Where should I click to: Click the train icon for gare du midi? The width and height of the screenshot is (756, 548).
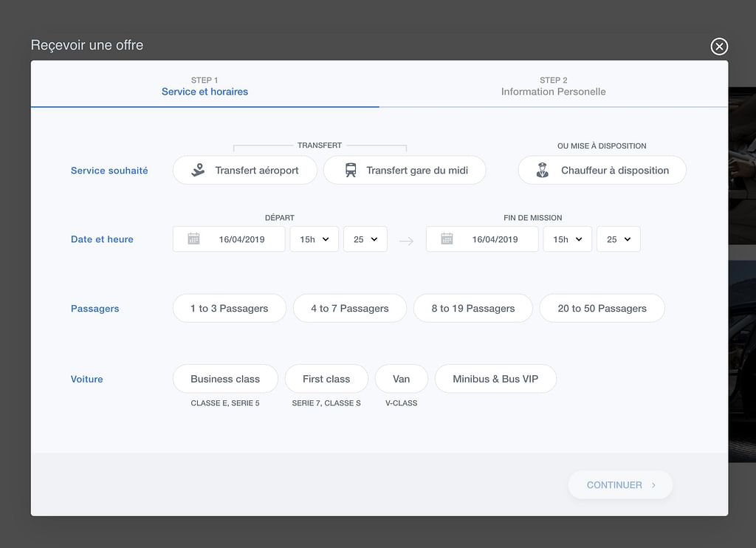click(x=351, y=170)
